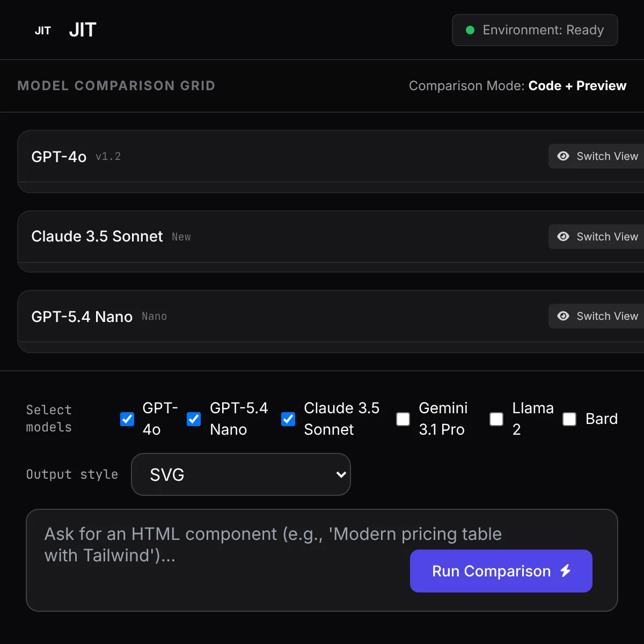The width and height of the screenshot is (644, 644).
Task: Click the Run Comparison button
Action: point(501,571)
